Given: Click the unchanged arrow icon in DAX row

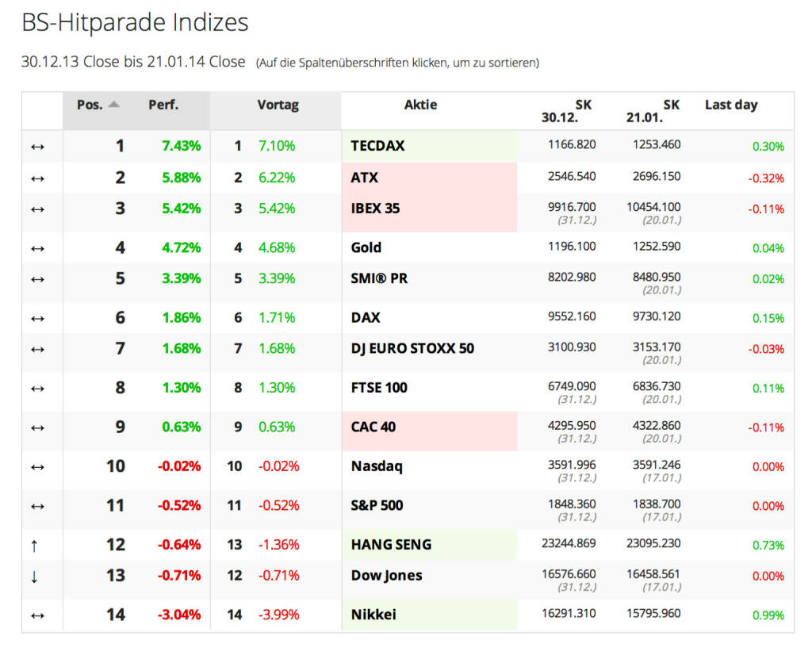Looking at the screenshot, I should pyautogui.click(x=36, y=318).
